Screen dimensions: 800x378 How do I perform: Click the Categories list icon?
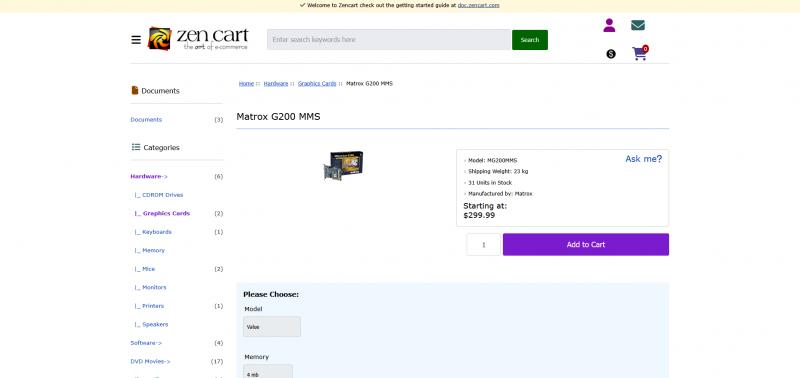136,147
